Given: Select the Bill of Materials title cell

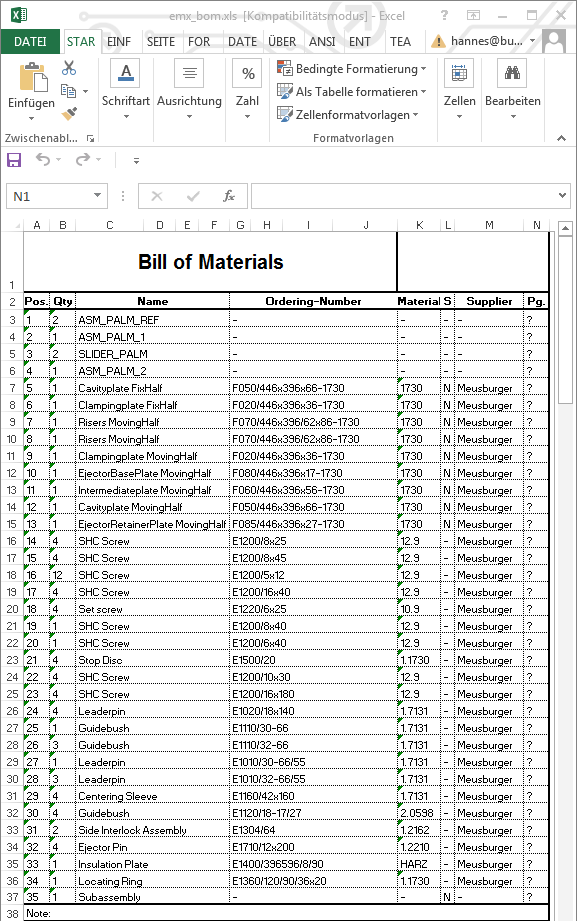Looking at the screenshot, I should pos(210,262).
